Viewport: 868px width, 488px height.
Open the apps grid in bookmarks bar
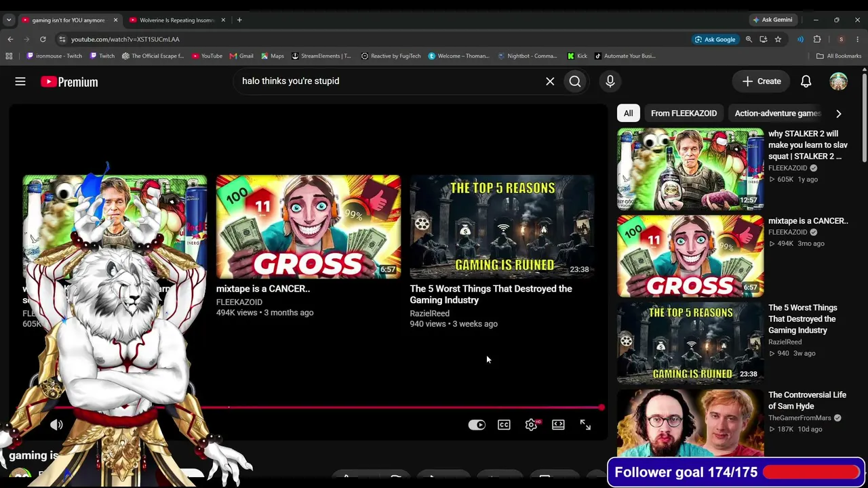pyautogui.click(x=9, y=56)
